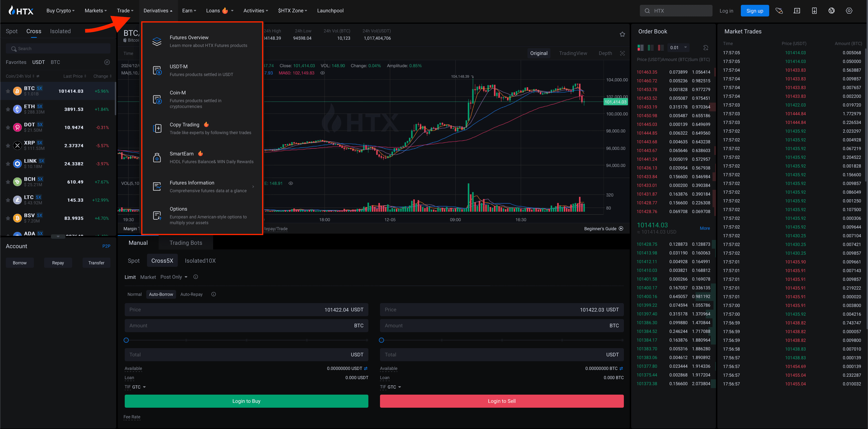The height and width of the screenshot is (429, 868).
Task: Select Auto-Repay mode
Action: click(191, 294)
